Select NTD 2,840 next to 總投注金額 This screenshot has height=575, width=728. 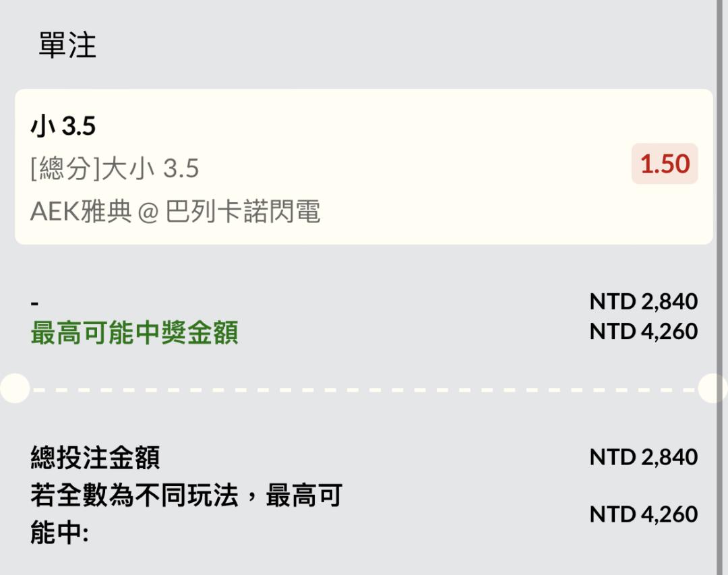(643, 457)
